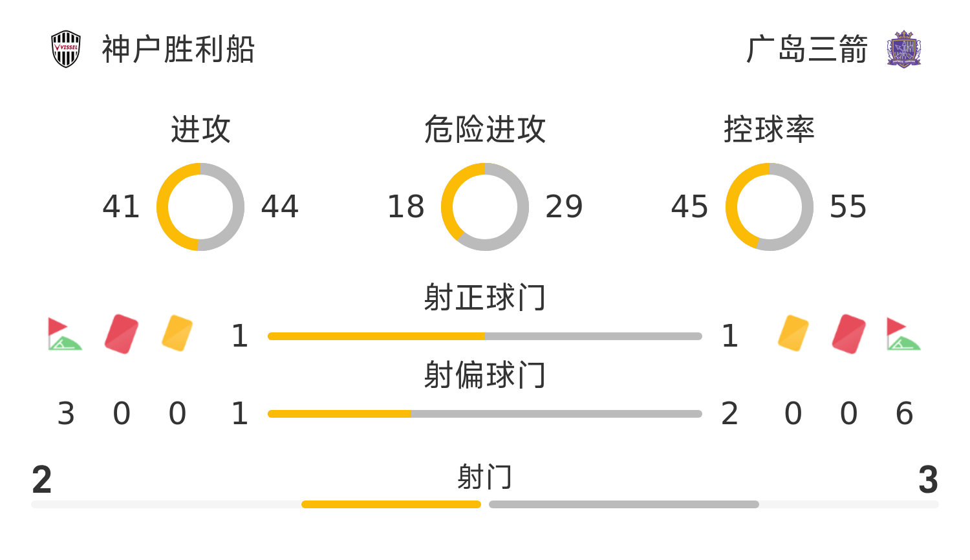Click the left team's corner flag icon

click(x=65, y=334)
